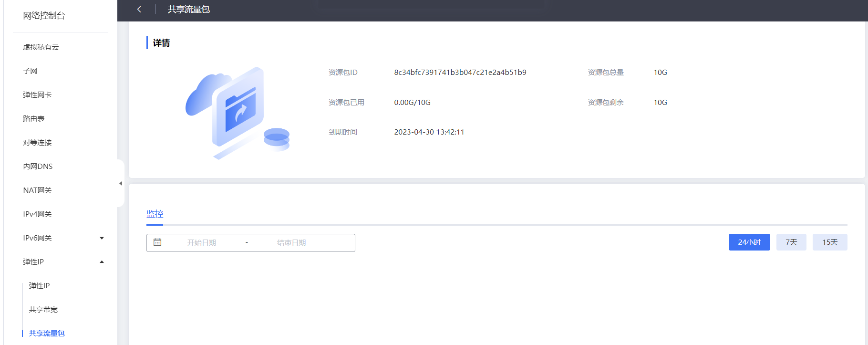Image resolution: width=868 pixels, height=345 pixels.
Task: Select the IPv6网关 menu item
Action: tap(37, 238)
